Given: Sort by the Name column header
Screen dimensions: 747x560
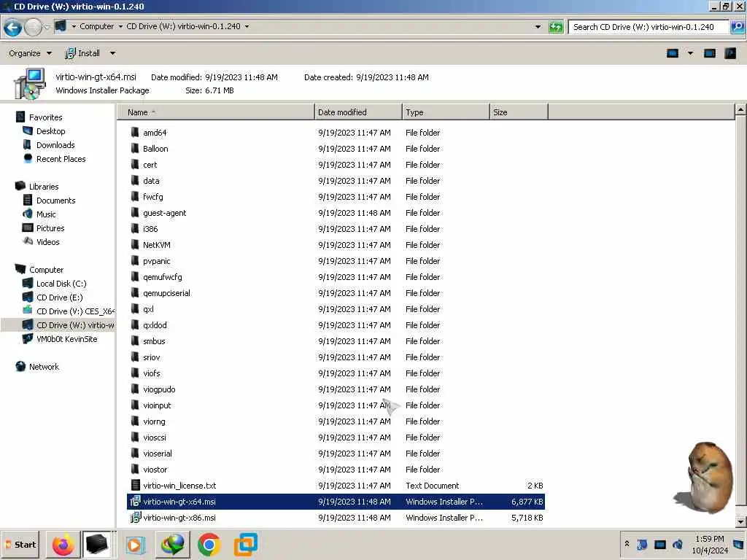Looking at the screenshot, I should (x=216, y=112).
